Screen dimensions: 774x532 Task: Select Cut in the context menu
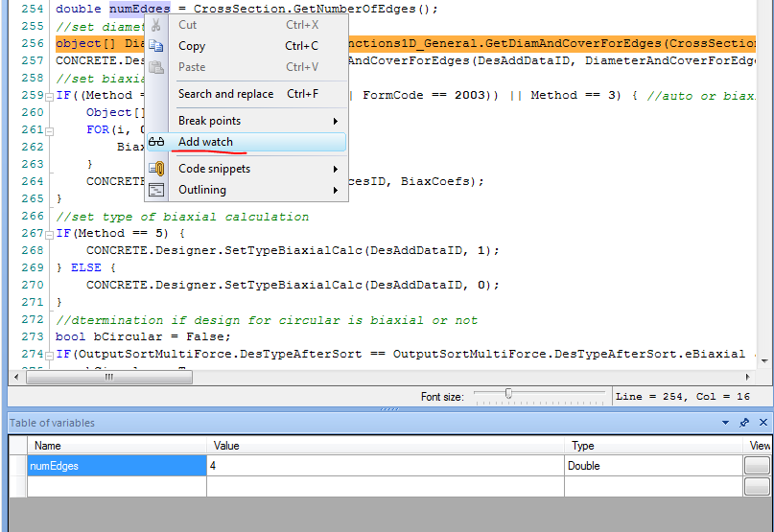(247, 25)
